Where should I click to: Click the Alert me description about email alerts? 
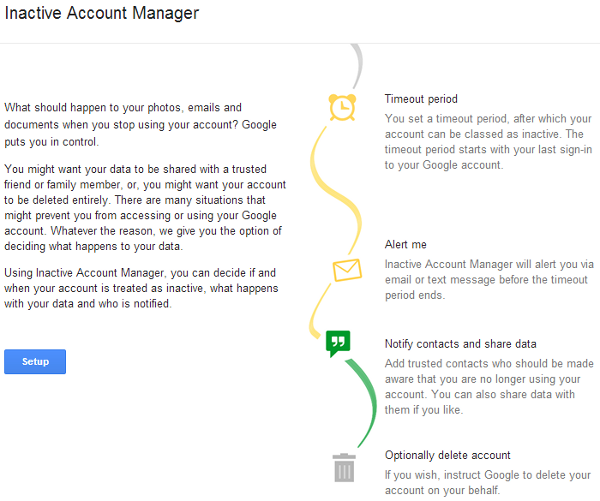(x=489, y=279)
